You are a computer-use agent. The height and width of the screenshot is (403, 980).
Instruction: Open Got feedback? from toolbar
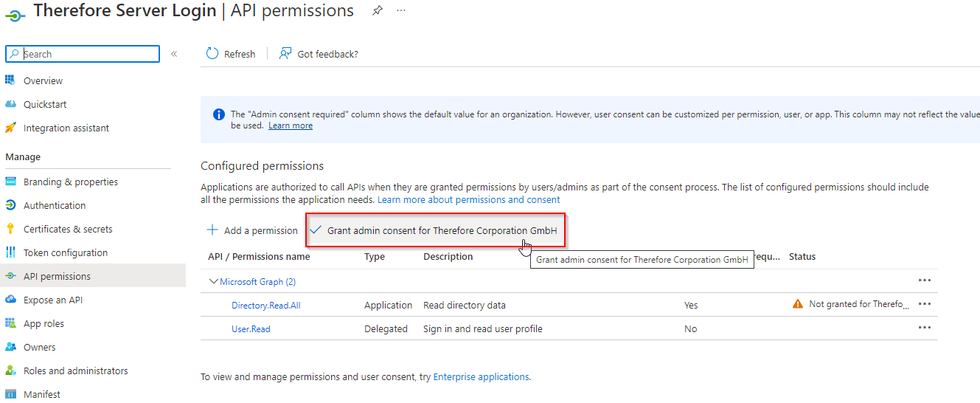coord(319,54)
